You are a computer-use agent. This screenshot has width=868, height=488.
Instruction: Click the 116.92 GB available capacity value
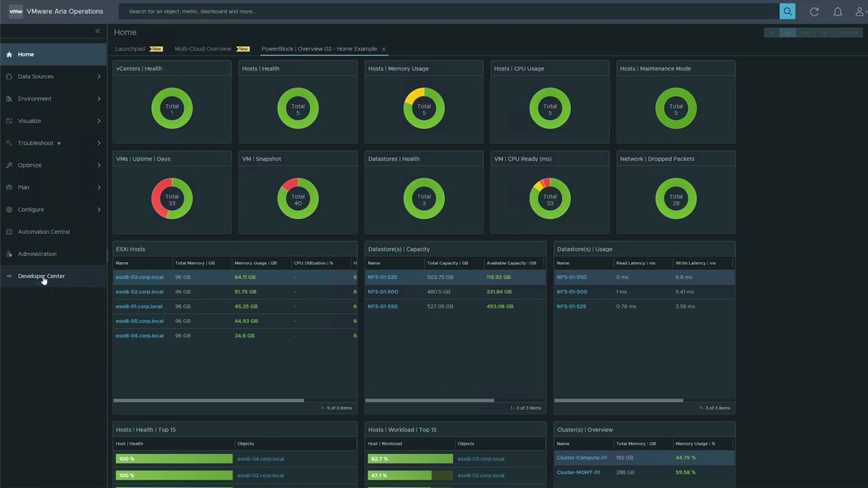tap(498, 277)
